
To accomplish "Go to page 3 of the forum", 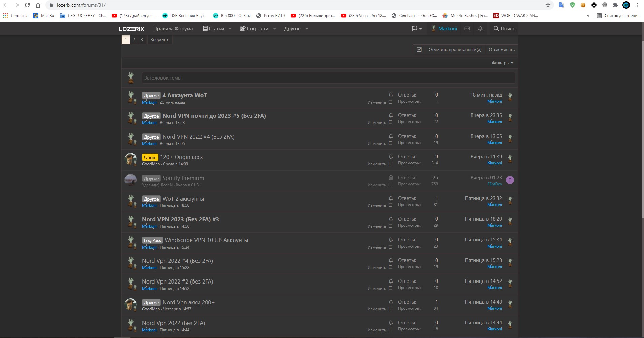I will pos(142,40).
